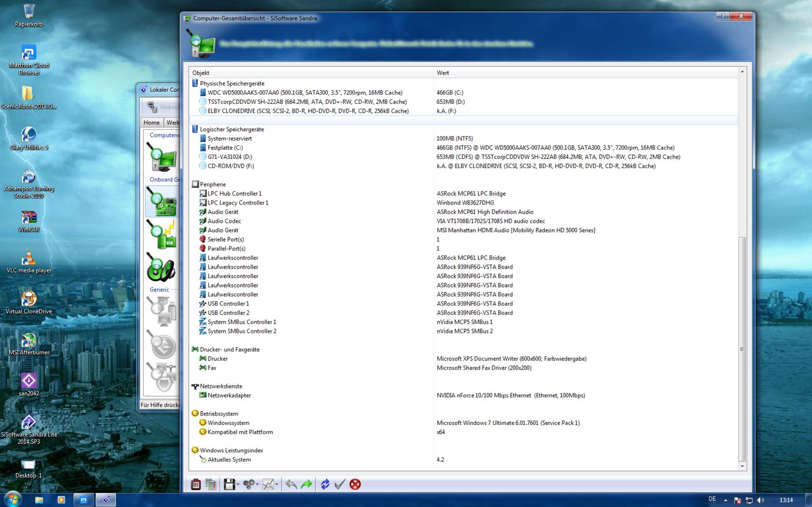This screenshot has width=812, height=507.
Task: Click the green forward arrow
Action: tap(306, 484)
